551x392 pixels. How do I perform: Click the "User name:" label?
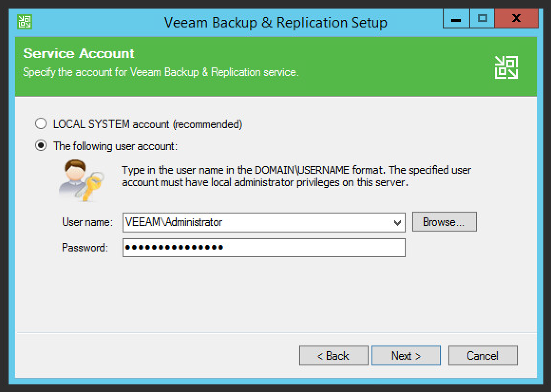pyautogui.click(x=87, y=222)
